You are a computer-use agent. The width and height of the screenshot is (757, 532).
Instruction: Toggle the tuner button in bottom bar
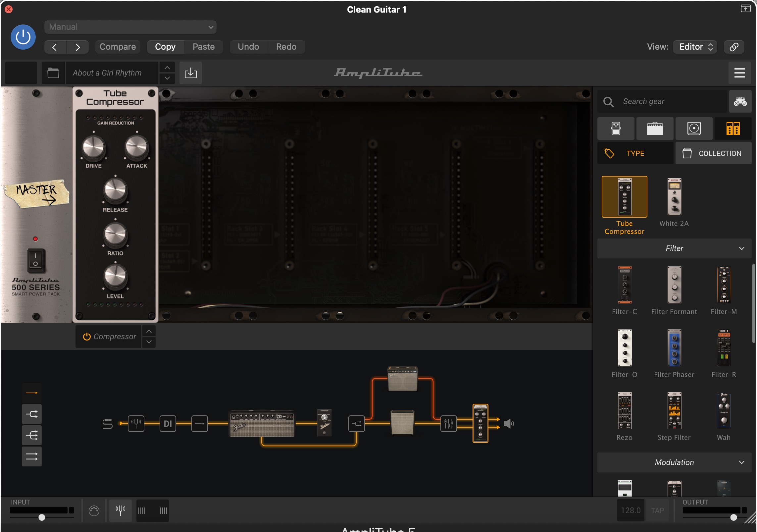pyautogui.click(x=121, y=510)
